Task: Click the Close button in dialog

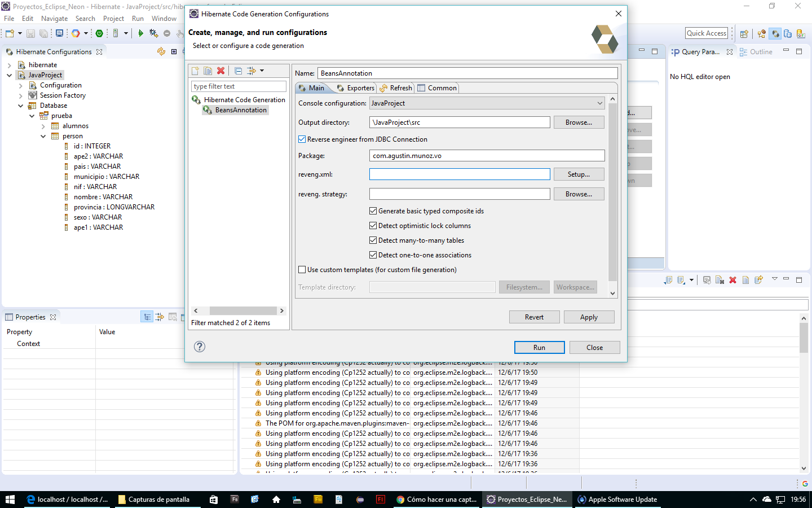Action: point(594,347)
